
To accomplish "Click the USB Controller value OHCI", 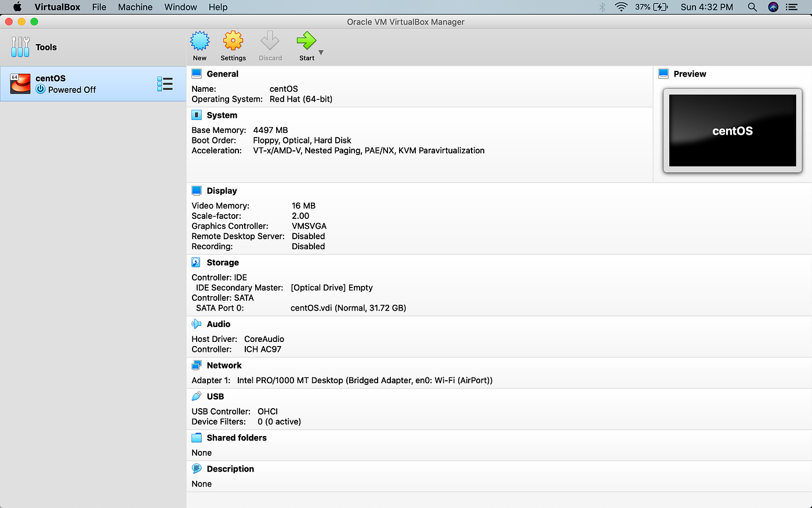I will click(267, 411).
